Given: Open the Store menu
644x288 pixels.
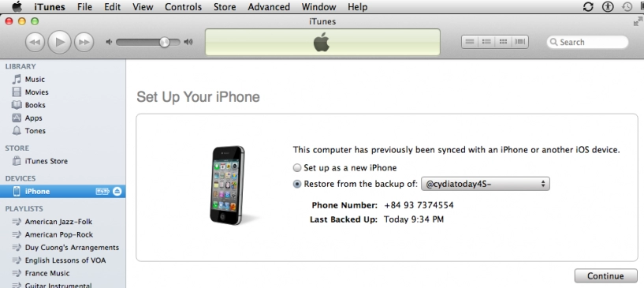Looking at the screenshot, I should [225, 7].
